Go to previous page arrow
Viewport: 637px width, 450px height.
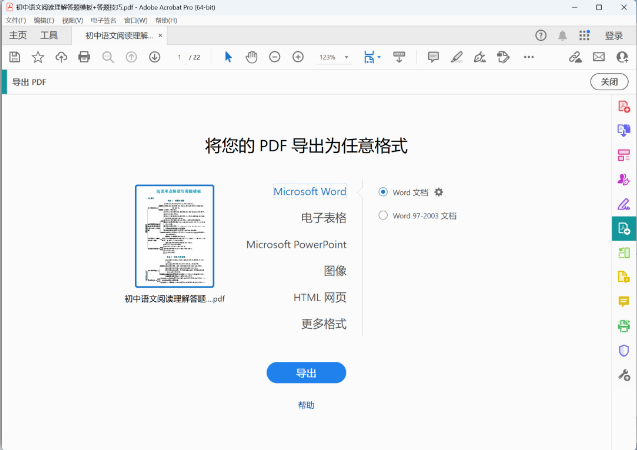pos(131,57)
